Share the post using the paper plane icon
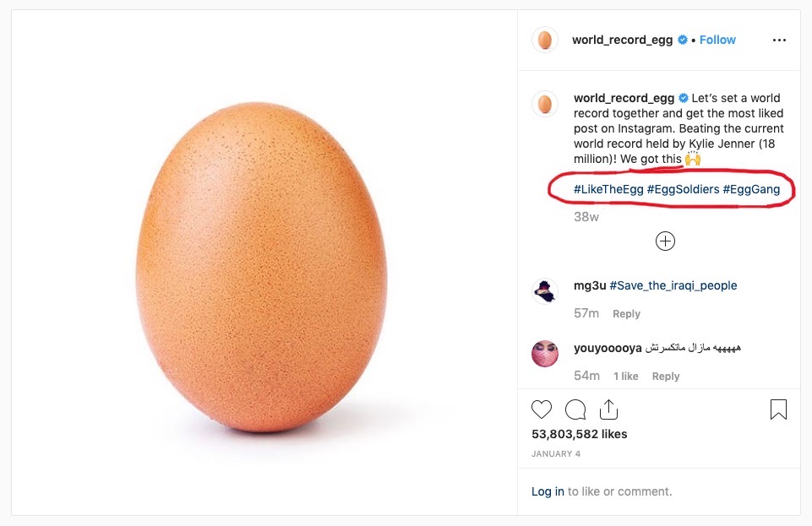 pyautogui.click(x=609, y=409)
